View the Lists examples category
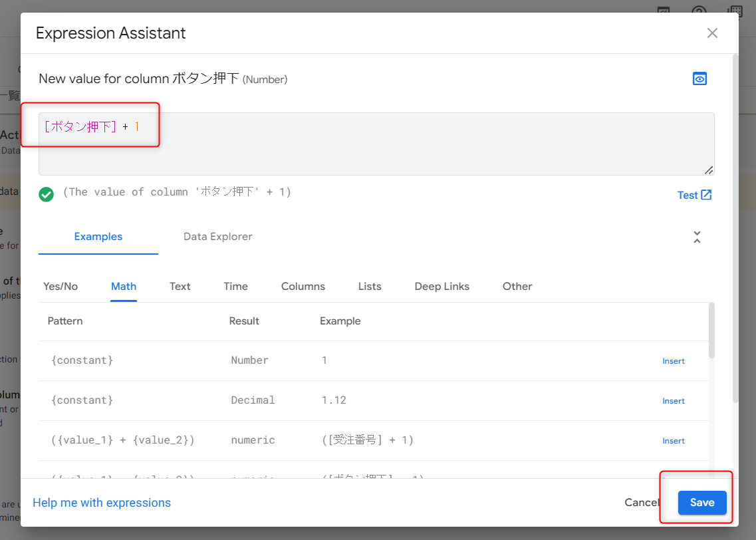This screenshot has width=756, height=540. tap(370, 287)
